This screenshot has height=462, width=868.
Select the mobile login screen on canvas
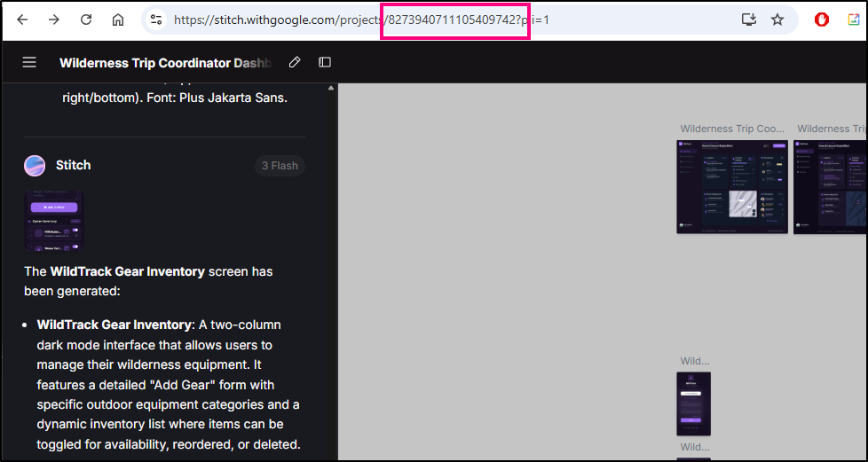[693, 403]
